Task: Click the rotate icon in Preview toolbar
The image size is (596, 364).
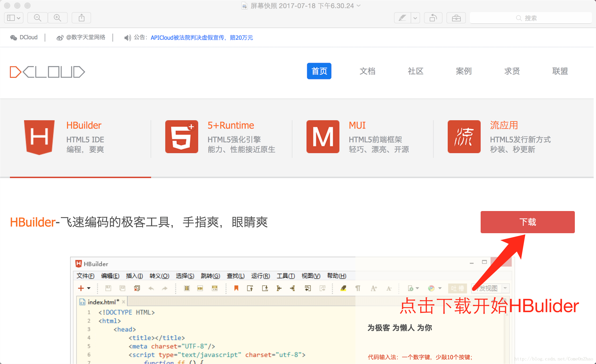Action: 433,18
